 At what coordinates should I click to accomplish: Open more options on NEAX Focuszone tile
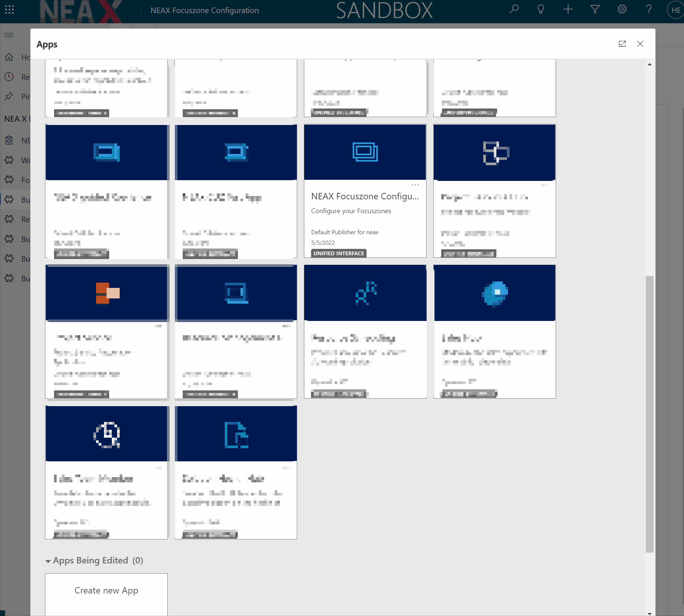click(x=415, y=185)
